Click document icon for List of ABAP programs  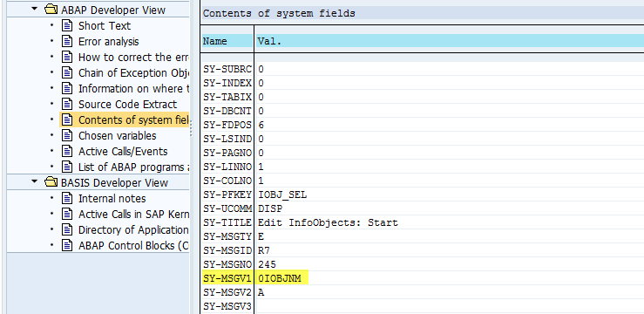point(66,167)
